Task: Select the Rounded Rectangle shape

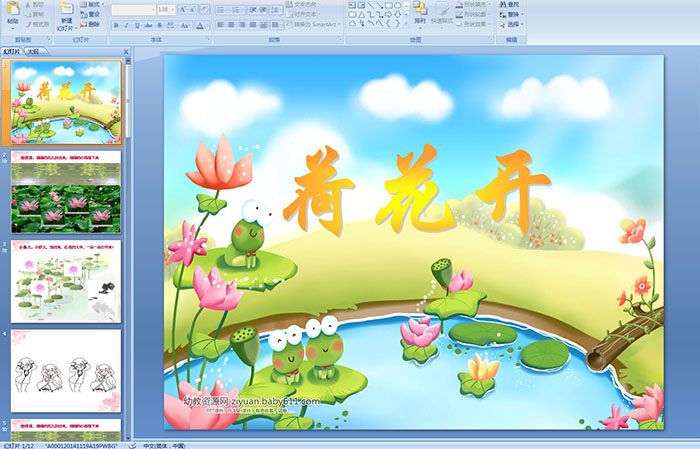Action: [x=353, y=14]
